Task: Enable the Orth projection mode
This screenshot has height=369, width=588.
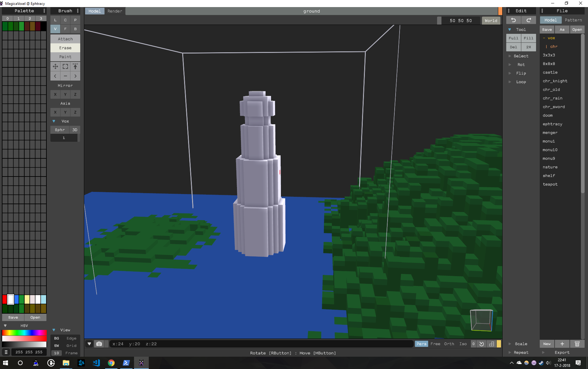Action: click(449, 344)
